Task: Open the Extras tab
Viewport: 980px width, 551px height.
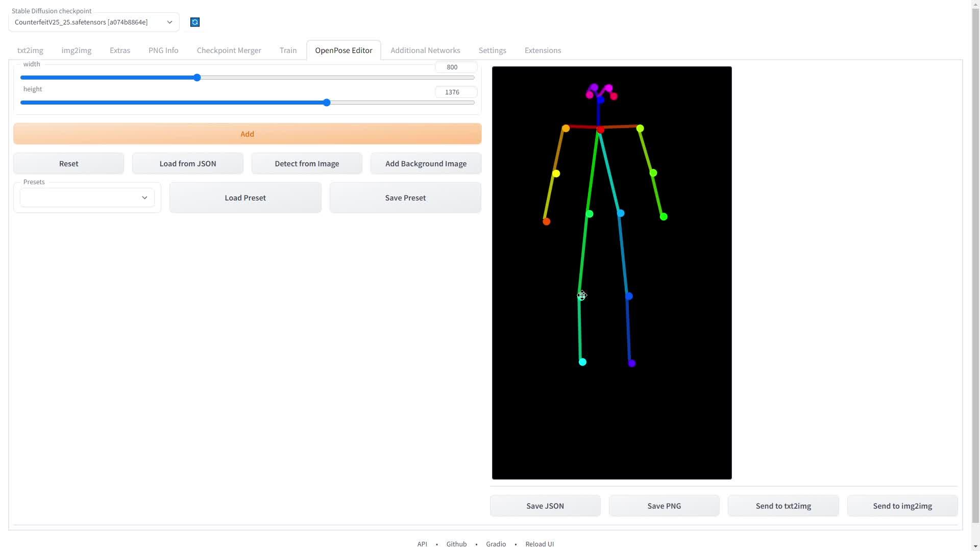Action: (x=120, y=50)
